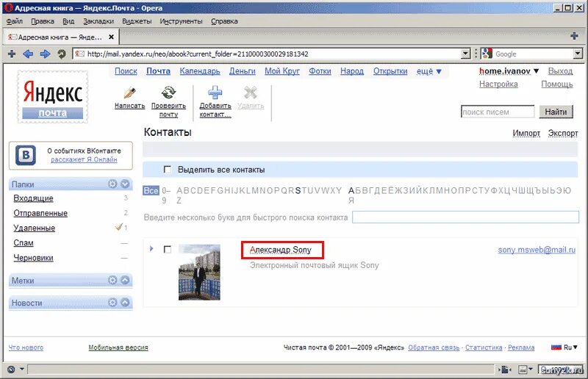Open the Справка menu
Viewport: 588px width, 379px height.
click(224, 21)
